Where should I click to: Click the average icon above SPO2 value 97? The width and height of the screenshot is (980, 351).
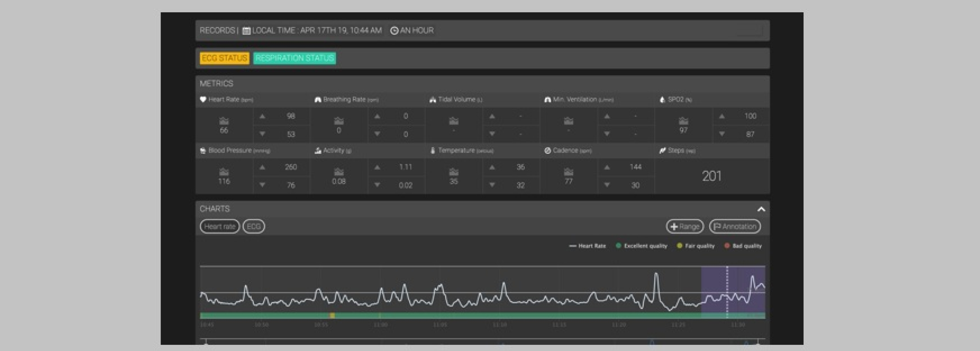pos(684,121)
